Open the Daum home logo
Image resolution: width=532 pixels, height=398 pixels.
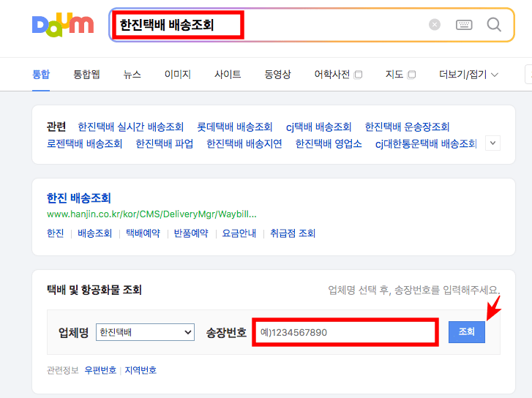63,24
